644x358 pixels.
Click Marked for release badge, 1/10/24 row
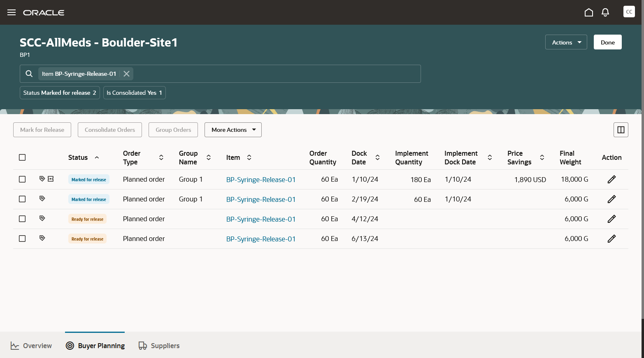point(89,180)
